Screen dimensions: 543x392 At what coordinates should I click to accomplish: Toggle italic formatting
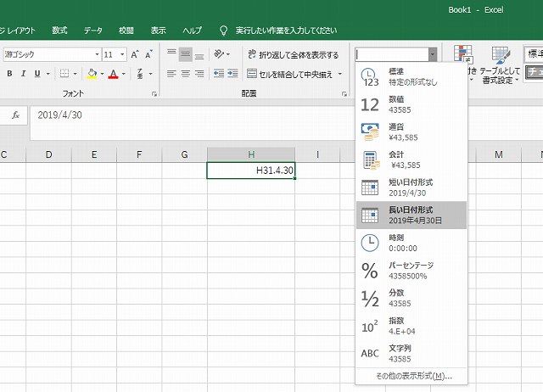[23, 74]
